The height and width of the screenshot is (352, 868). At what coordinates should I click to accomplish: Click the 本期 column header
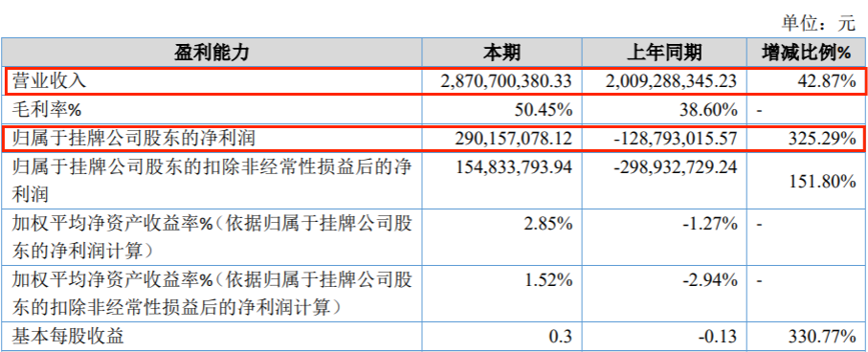pyautogui.click(x=501, y=53)
